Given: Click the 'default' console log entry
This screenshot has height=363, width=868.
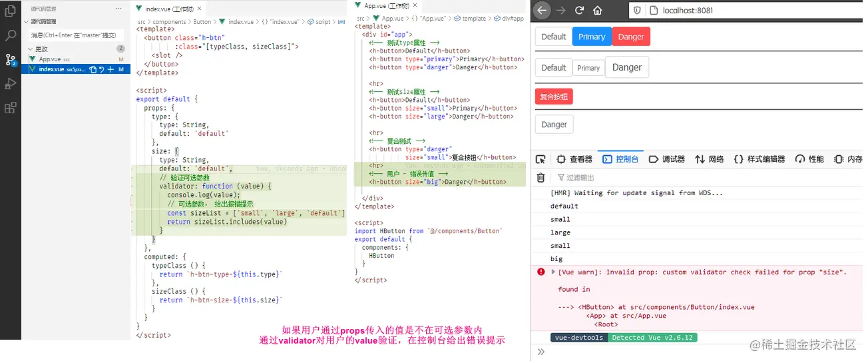Looking at the screenshot, I should tap(564, 206).
